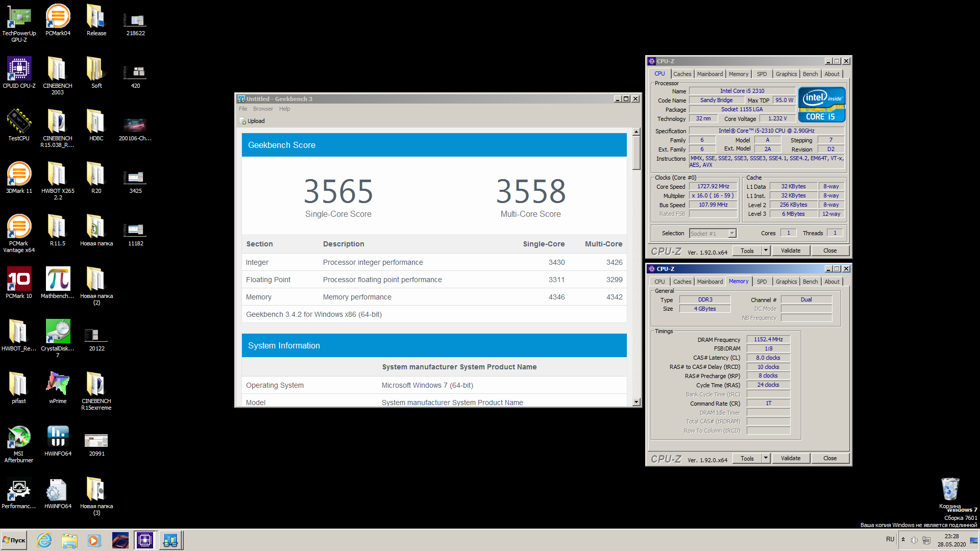Viewport: 980px width, 551px height.
Task: Open TechPowerUp GPU-Z desktop shortcut
Action: click(19, 23)
